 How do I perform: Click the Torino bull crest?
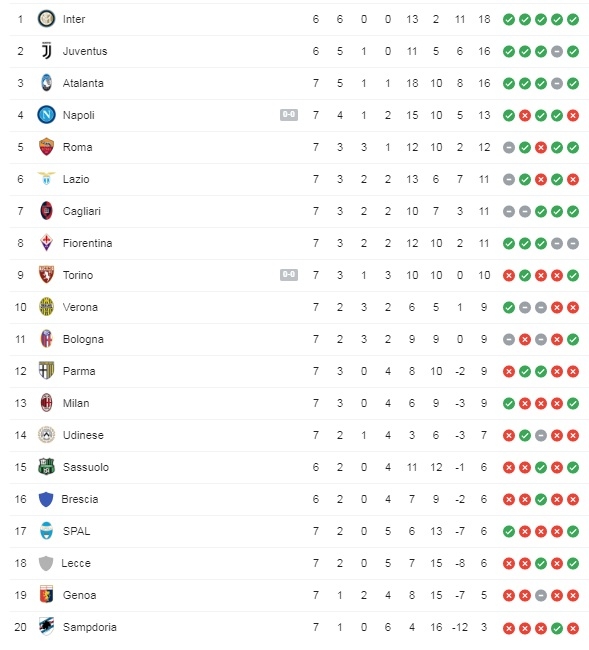pos(46,275)
